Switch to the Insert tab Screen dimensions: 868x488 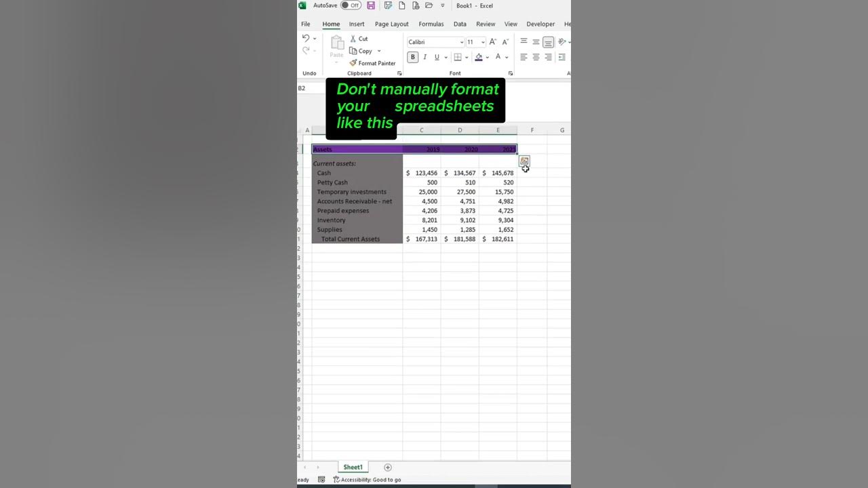pyautogui.click(x=357, y=24)
